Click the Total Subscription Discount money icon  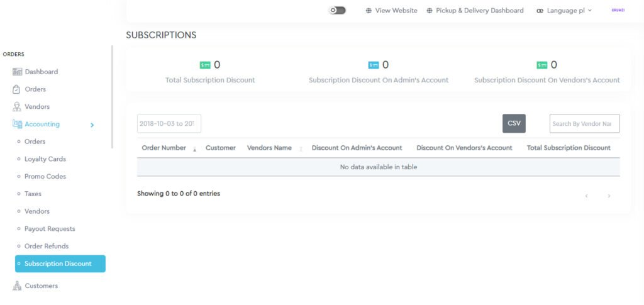[x=205, y=65]
